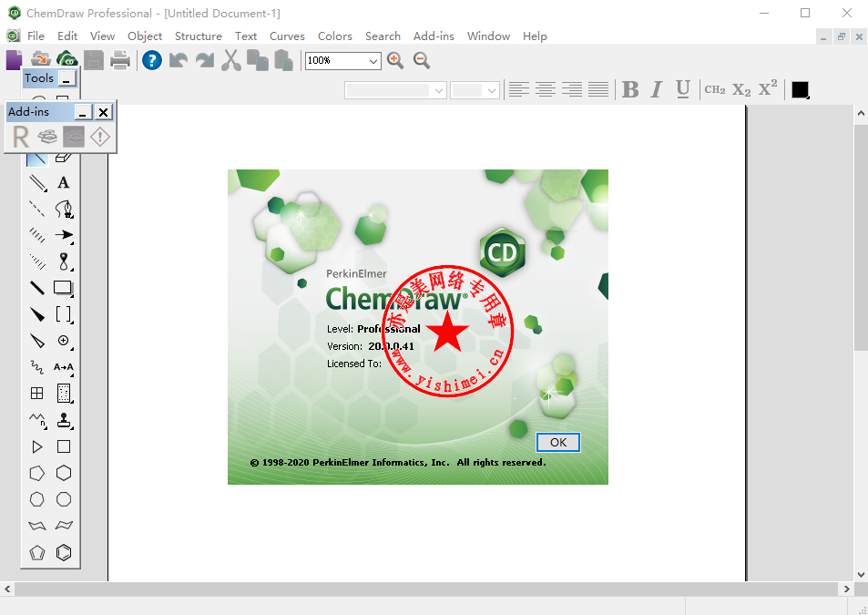The width and height of the screenshot is (868, 615).
Task: Paste from clipboard in the toolbar
Action: (x=284, y=60)
